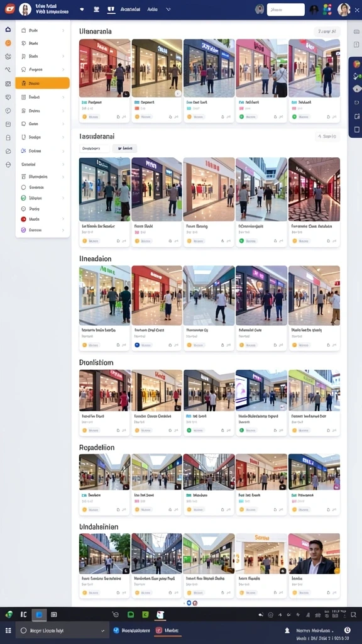Click the underlined tab icon in header

coord(111,9)
